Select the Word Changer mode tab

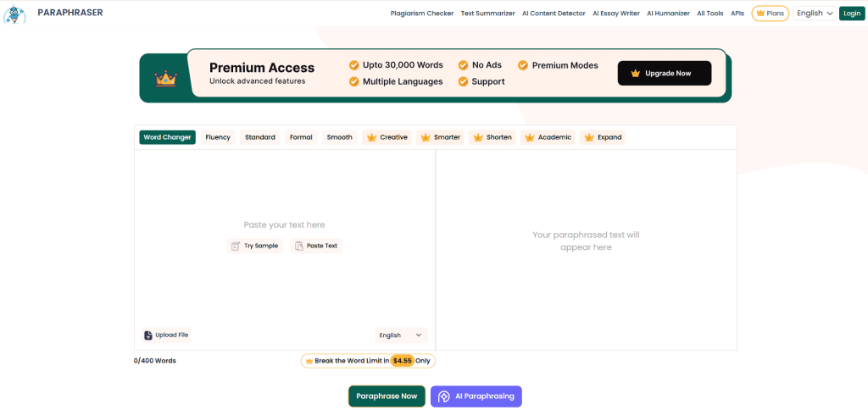pyautogui.click(x=167, y=137)
